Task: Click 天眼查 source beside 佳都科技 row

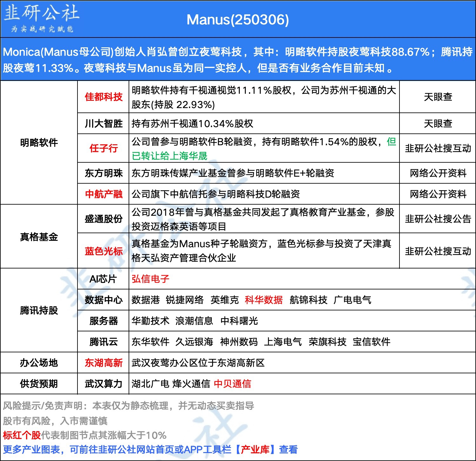Action: tap(438, 97)
